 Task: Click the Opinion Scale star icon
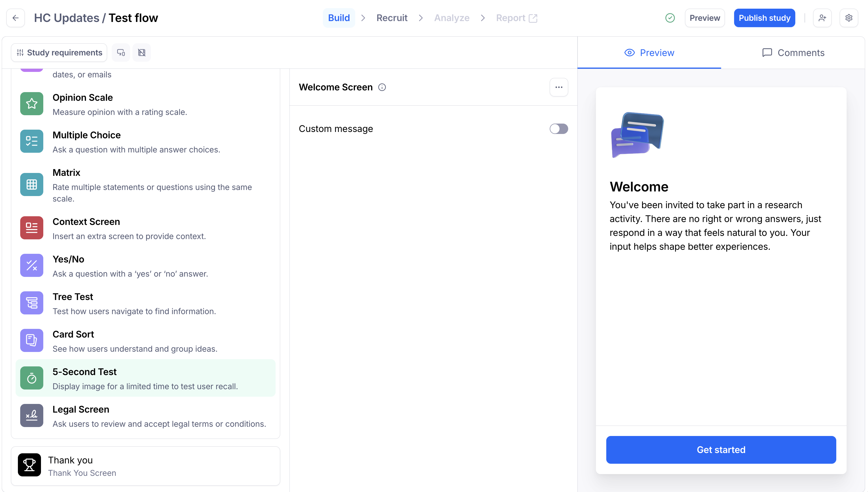coord(32,104)
